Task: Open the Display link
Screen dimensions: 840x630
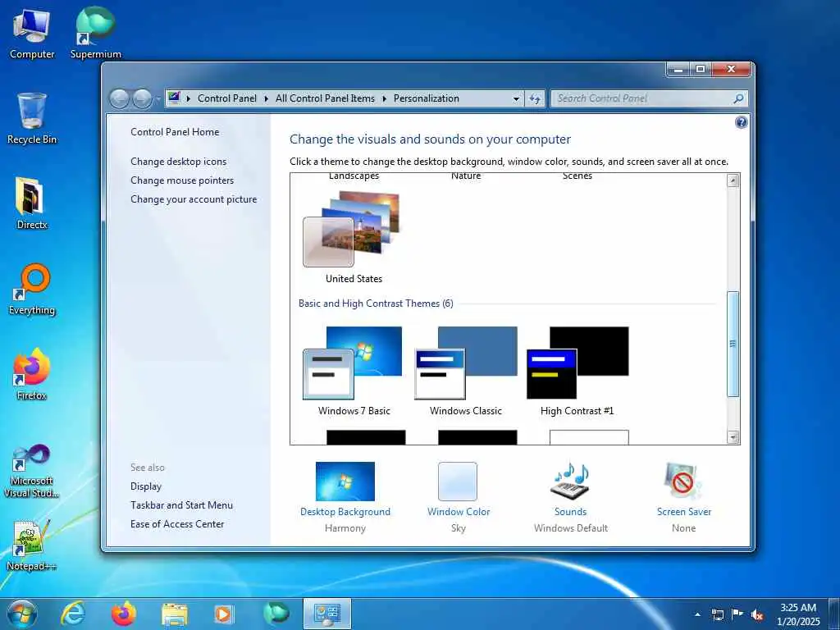Action: click(146, 486)
